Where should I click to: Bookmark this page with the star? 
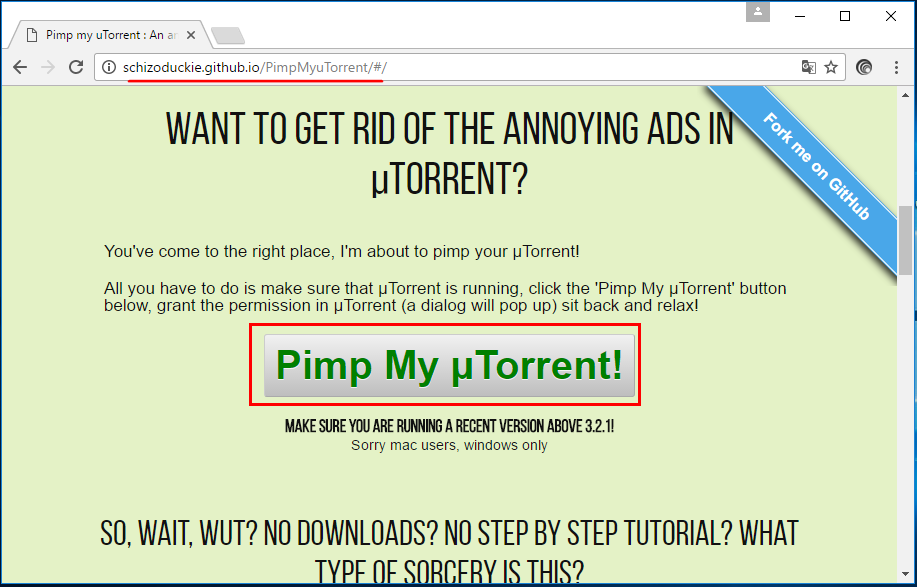(x=831, y=67)
